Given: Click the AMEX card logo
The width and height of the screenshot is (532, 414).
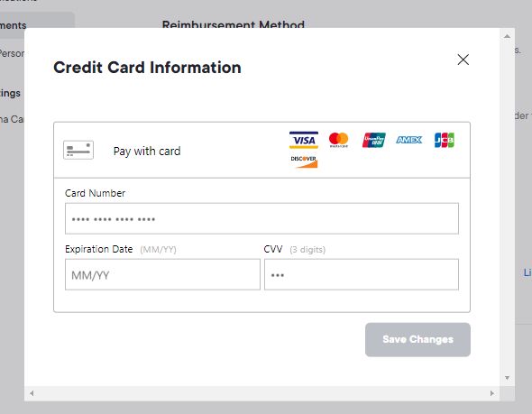Looking at the screenshot, I should pyautogui.click(x=408, y=140).
